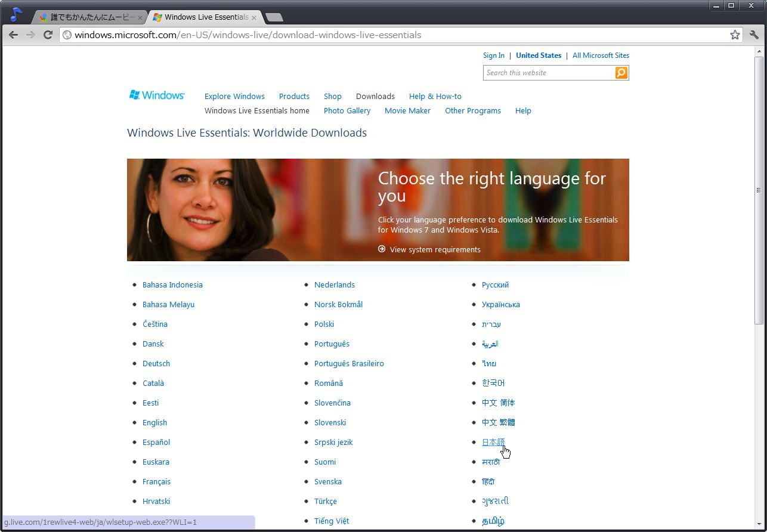This screenshot has height=532, width=767.
Task: Click the Windows logo in the header
Action: pyautogui.click(x=157, y=95)
